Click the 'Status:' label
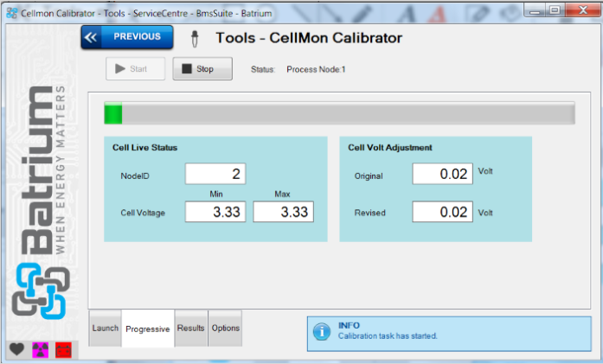603x364 pixels. 263,69
